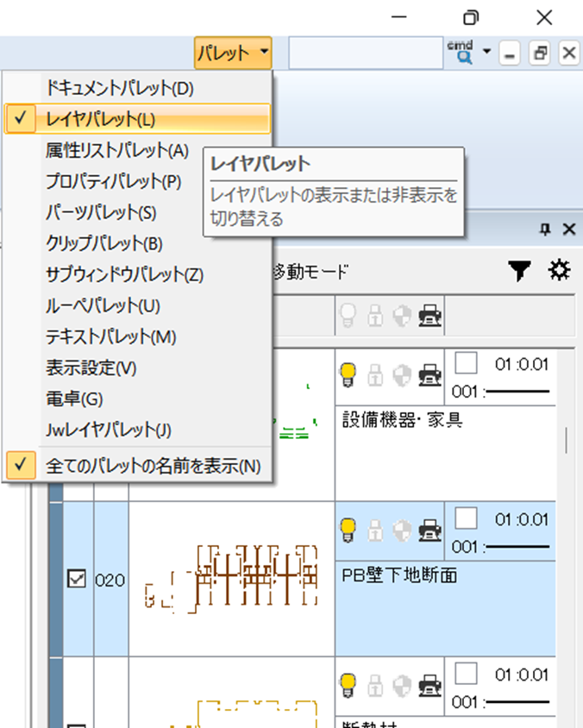The width and height of the screenshot is (583, 728).
Task: Click the color box of PB壁下地断面 layer
Action: [x=466, y=518]
